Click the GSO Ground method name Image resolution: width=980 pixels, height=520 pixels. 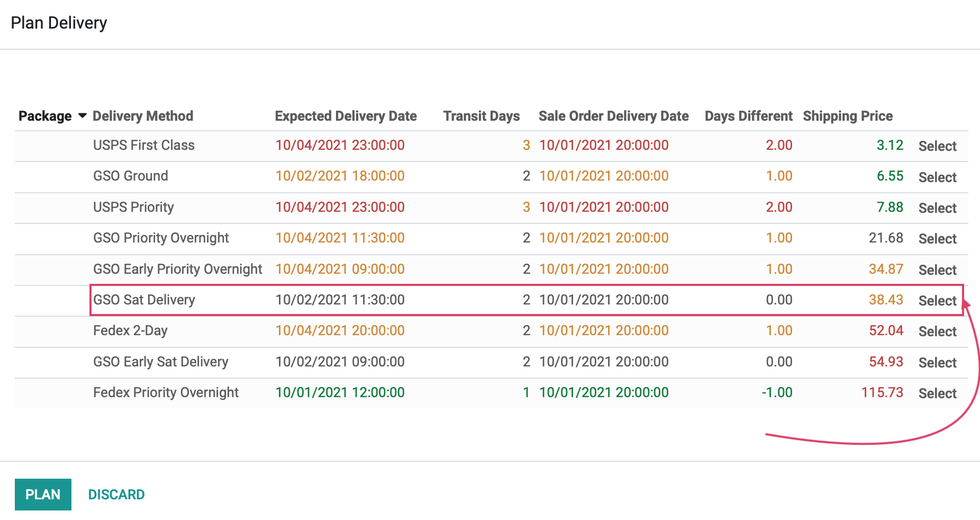coord(131,176)
